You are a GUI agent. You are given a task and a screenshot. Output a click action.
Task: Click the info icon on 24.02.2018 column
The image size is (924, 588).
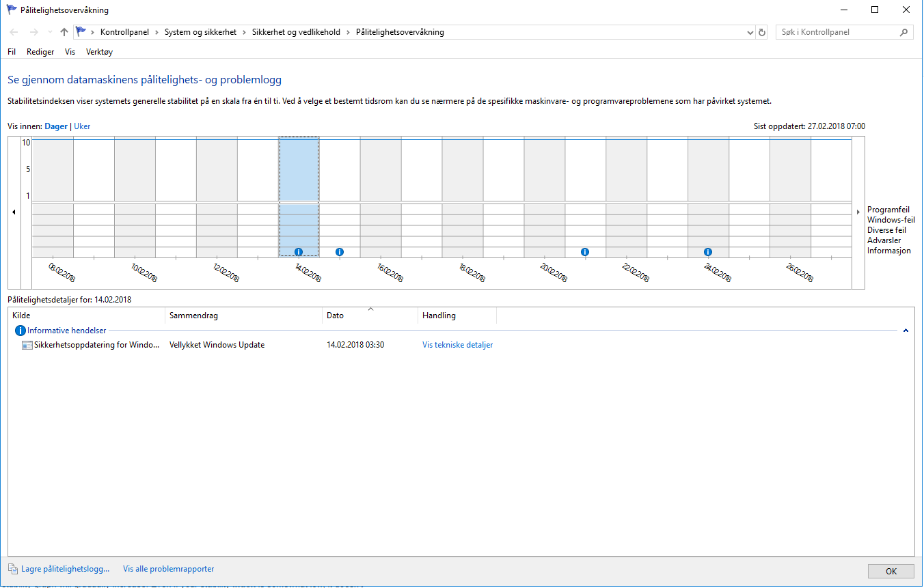[708, 252]
